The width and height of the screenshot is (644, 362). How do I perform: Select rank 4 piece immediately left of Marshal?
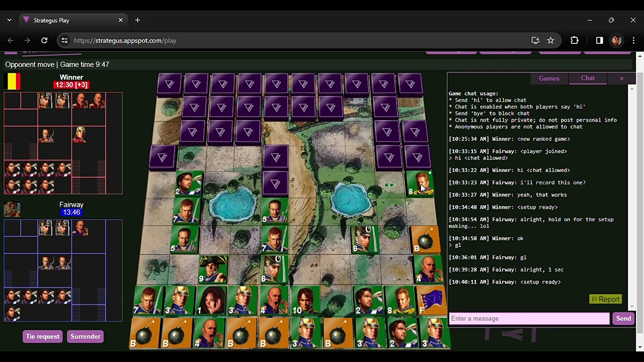274,302
